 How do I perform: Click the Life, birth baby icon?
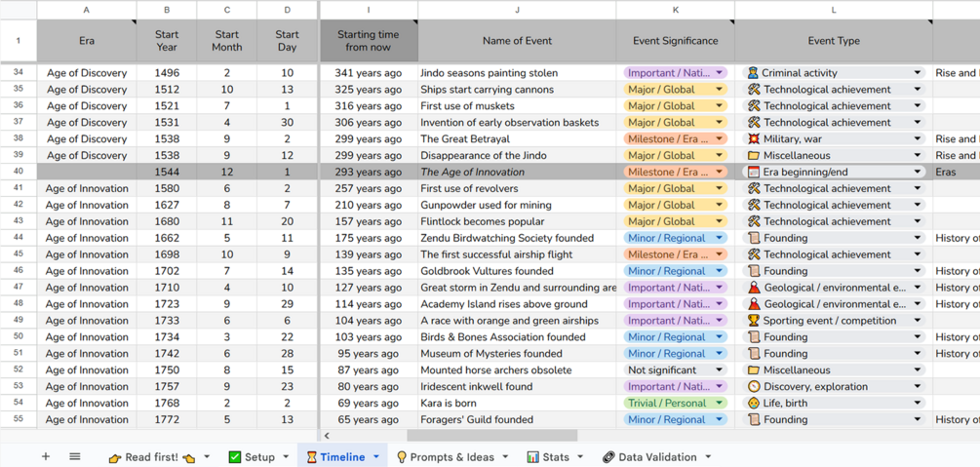(753, 404)
